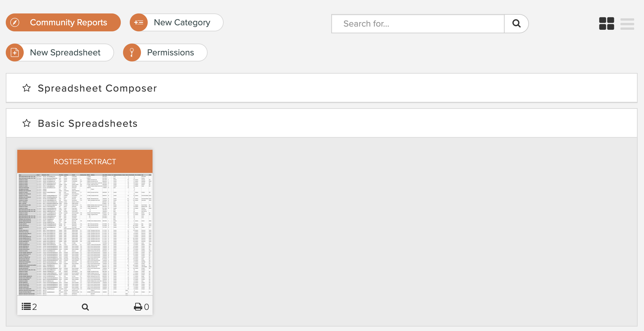
Task: Click the compass icon on Community Reports
Action: [x=15, y=22]
